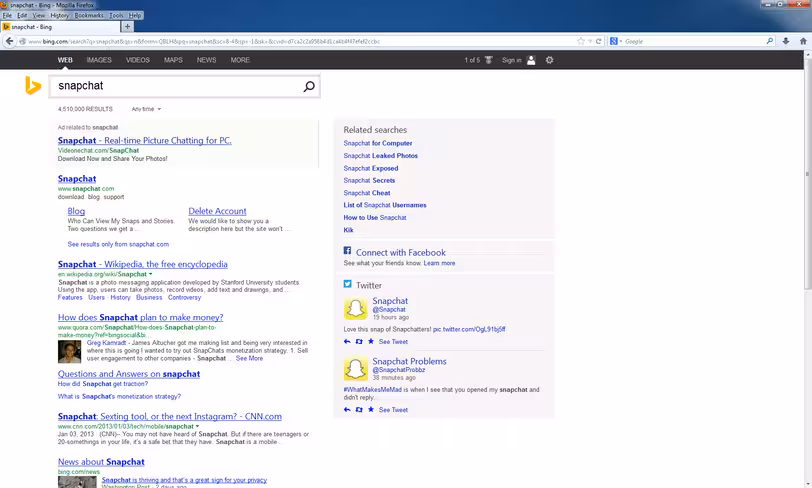Open the Tools menu
The width and height of the screenshot is (812, 488).
[117, 16]
